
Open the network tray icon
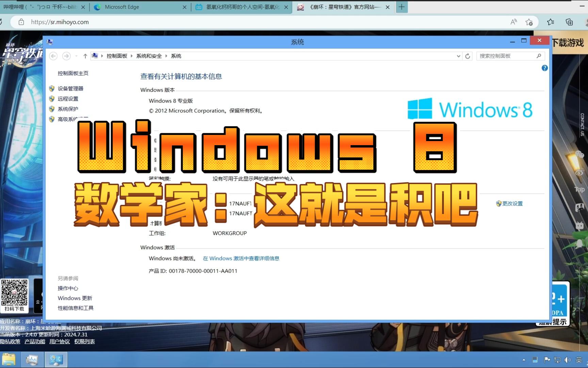click(x=557, y=360)
